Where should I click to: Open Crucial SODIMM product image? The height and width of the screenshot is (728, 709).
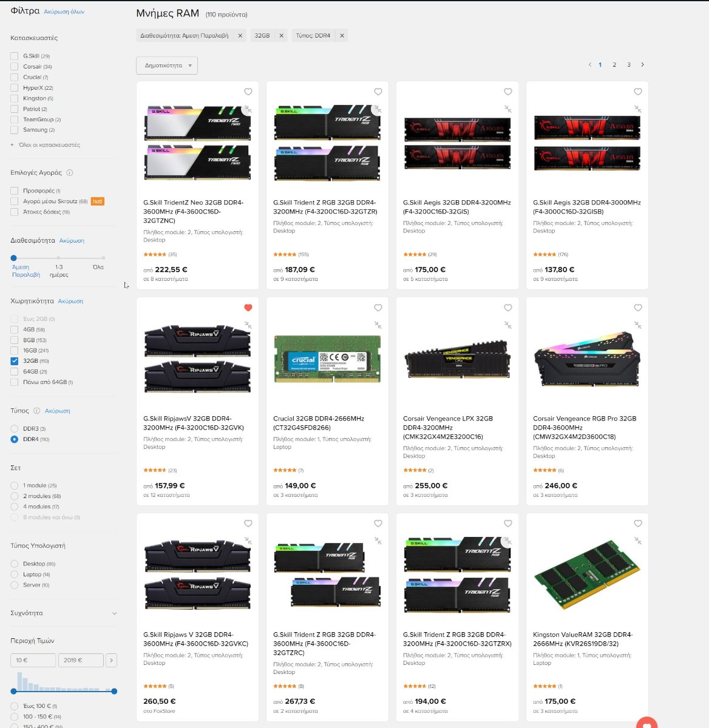coord(327,359)
